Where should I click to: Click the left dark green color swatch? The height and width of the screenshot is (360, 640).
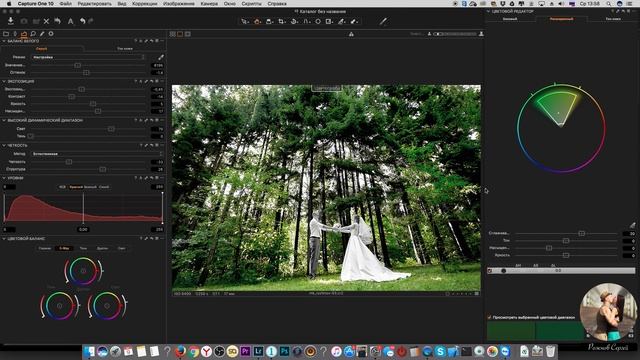(x=511, y=331)
